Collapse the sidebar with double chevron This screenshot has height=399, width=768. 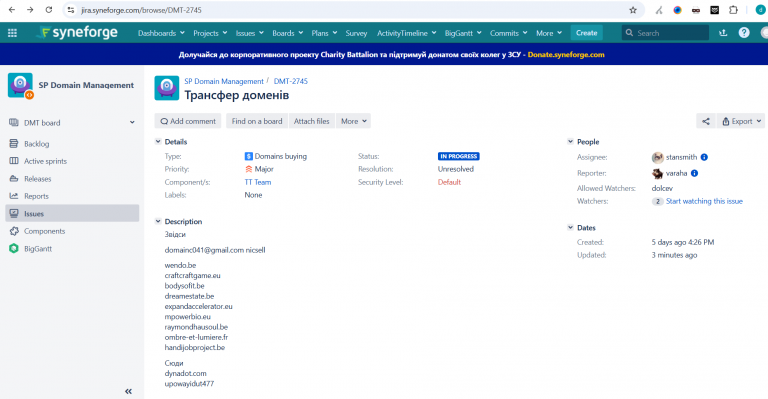[128, 391]
